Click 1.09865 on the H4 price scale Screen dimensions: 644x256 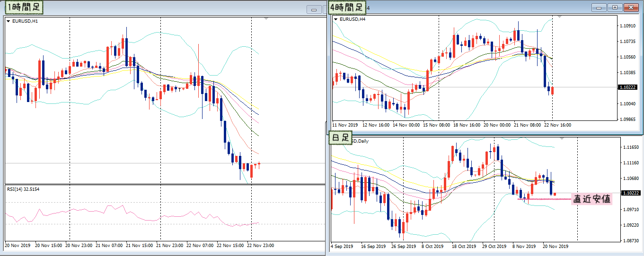[x=627, y=119]
